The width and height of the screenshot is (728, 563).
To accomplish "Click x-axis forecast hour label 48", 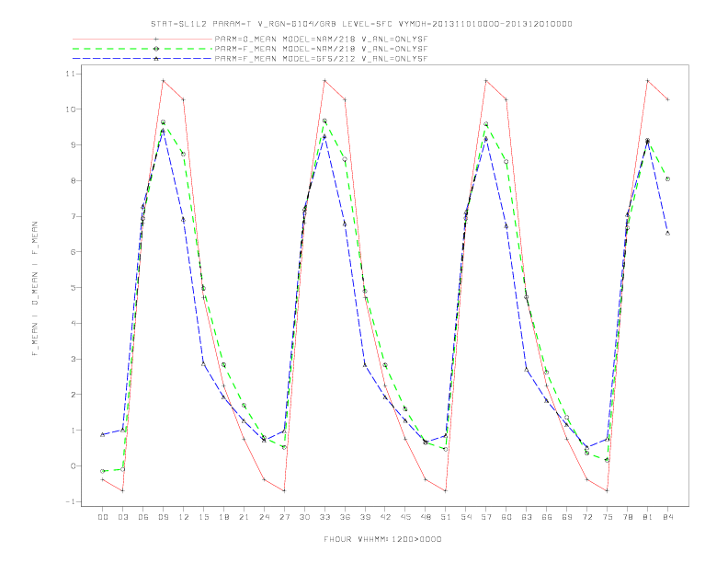I will pos(426,517).
